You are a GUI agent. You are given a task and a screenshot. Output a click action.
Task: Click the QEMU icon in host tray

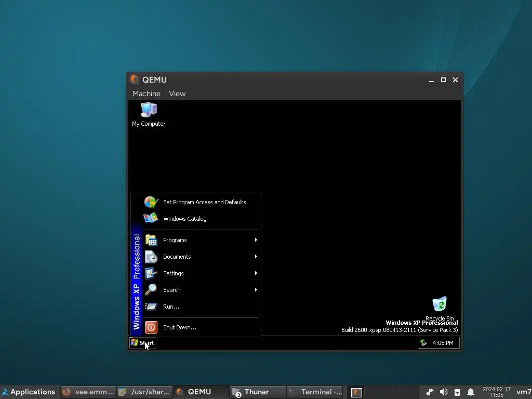(356, 393)
